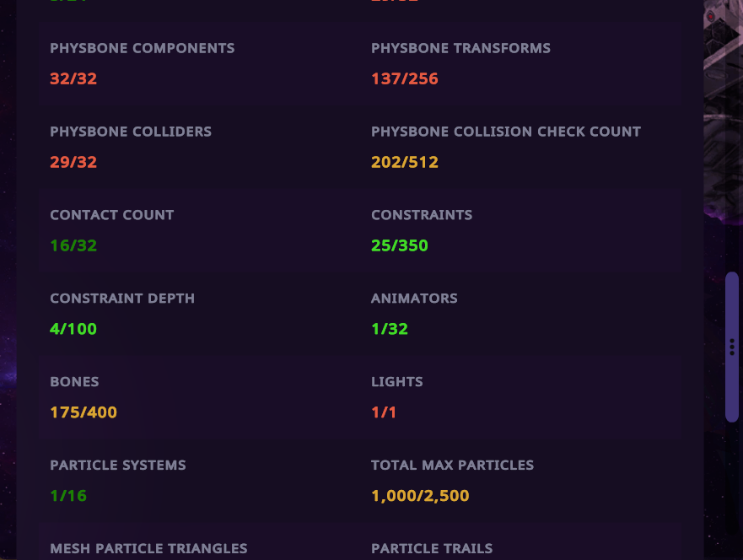Click the 137/256 value
Screen dimensions: 743x560
tap(405, 78)
